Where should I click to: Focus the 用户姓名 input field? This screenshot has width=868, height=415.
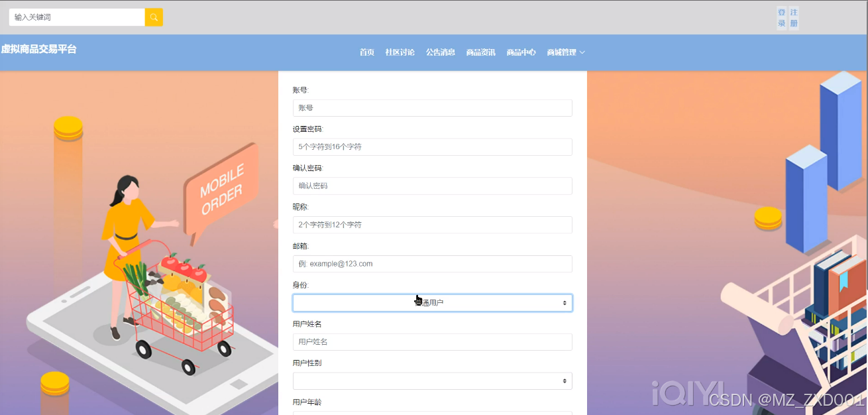tap(433, 342)
